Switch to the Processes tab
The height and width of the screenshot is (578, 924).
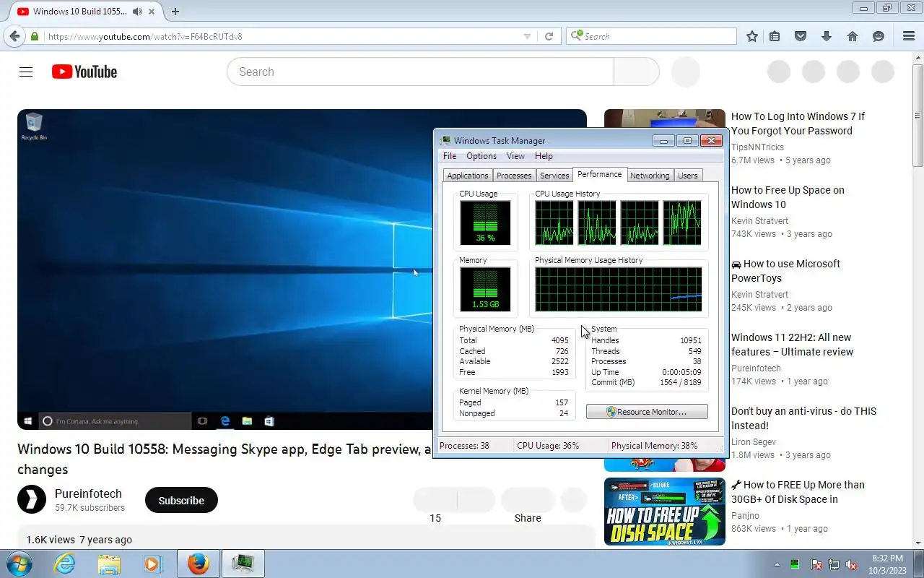click(x=514, y=176)
